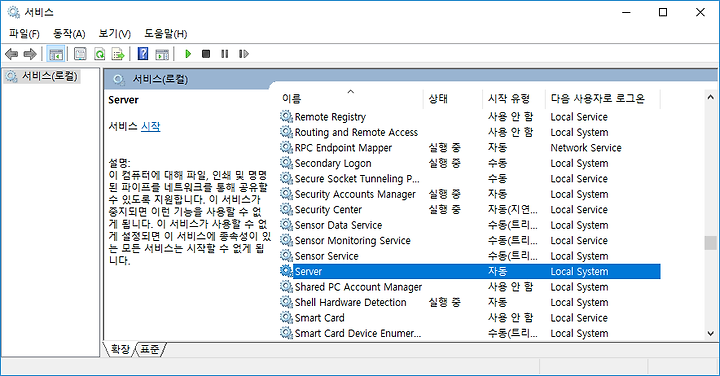Image resolution: width=720 pixels, height=376 pixels.
Task: Click the Export List toolbar icon
Action: pyautogui.click(x=118, y=54)
